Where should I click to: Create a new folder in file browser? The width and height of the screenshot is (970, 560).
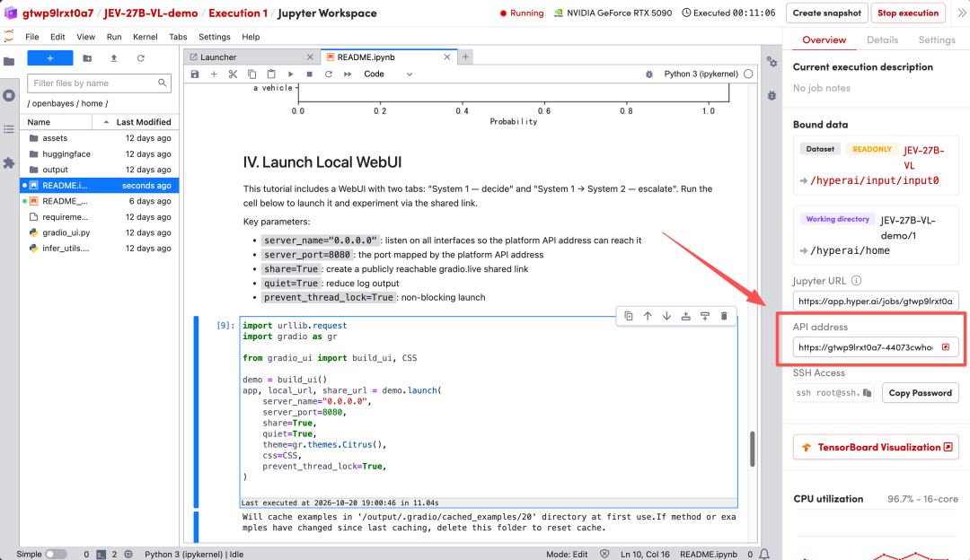pos(87,58)
